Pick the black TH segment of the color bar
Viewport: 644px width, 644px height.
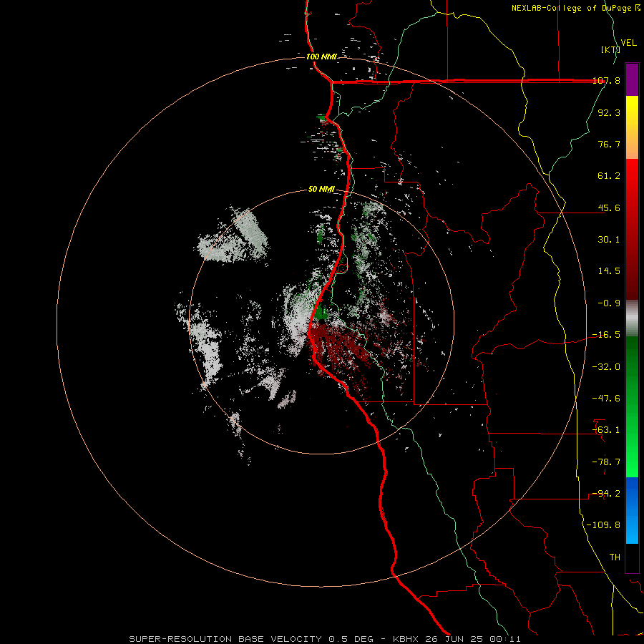pyautogui.click(x=632, y=558)
